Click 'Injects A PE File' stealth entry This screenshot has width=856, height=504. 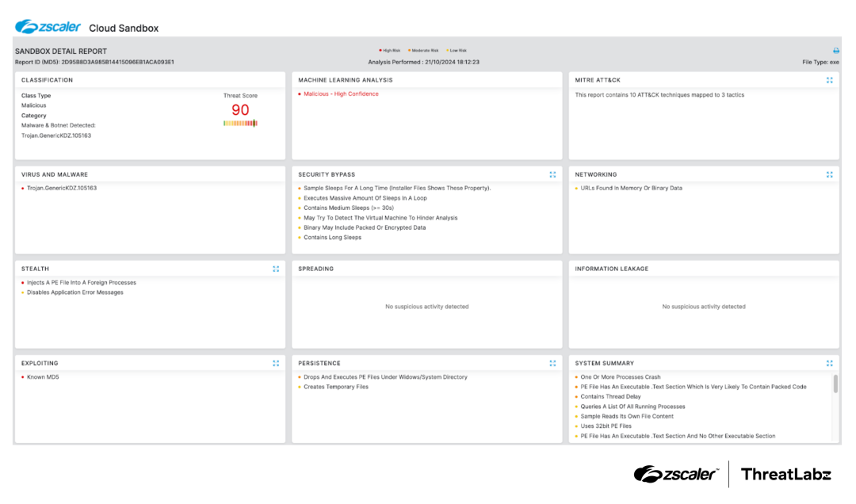pos(82,283)
